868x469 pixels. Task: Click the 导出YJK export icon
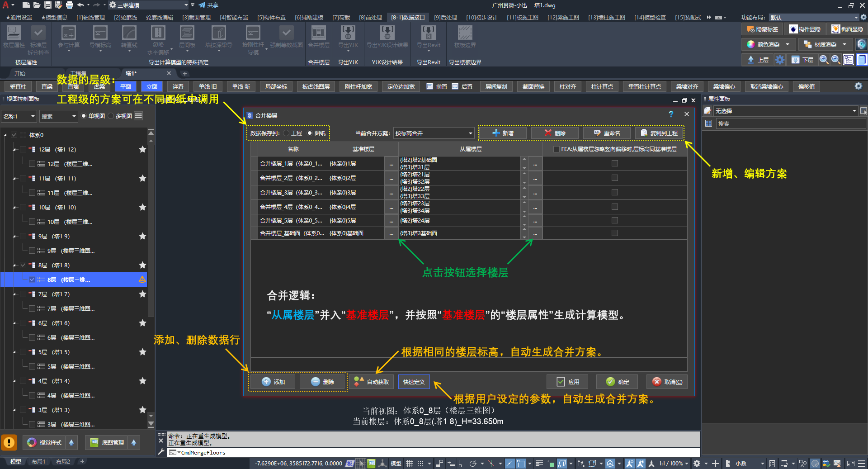[348, 33]
